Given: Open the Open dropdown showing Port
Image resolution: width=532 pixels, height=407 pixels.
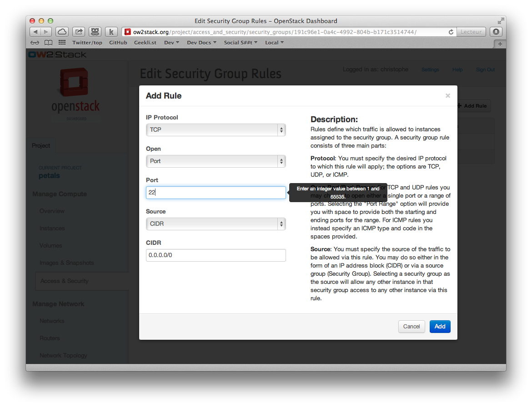Looking at the screenshot, I should (216, 161).
